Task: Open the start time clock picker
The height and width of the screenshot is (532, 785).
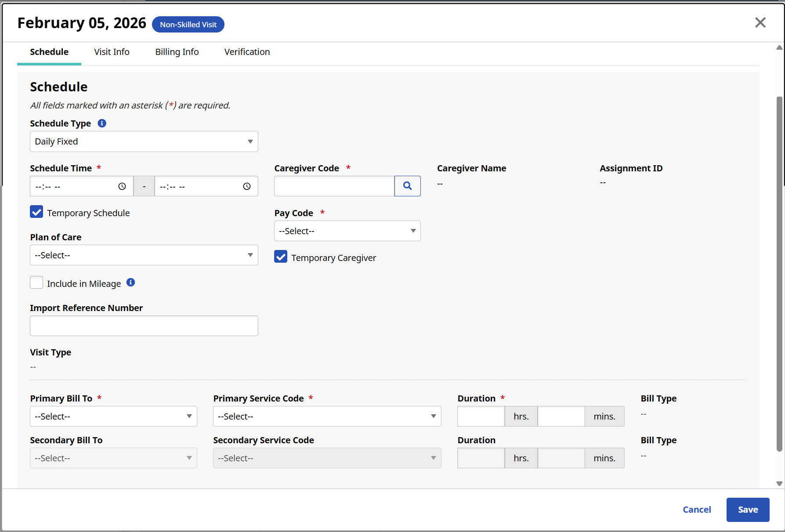Action: tap(122, 186)
